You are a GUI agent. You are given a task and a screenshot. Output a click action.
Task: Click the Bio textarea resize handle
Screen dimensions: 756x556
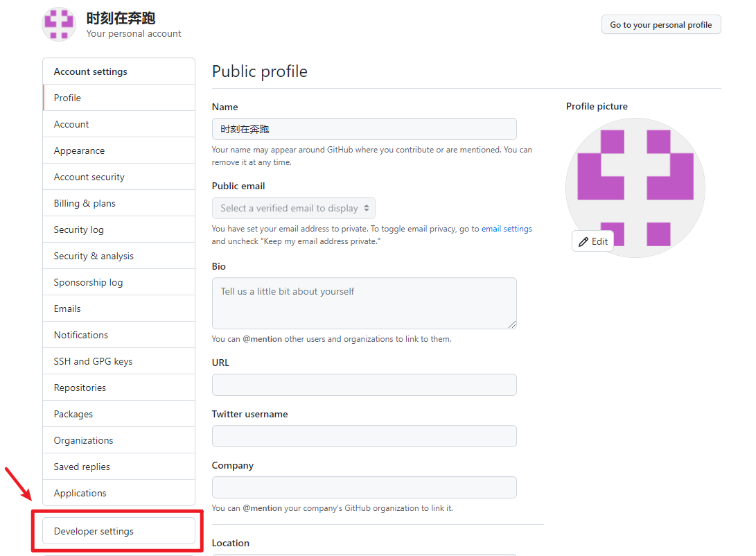[x=512, y=324]
